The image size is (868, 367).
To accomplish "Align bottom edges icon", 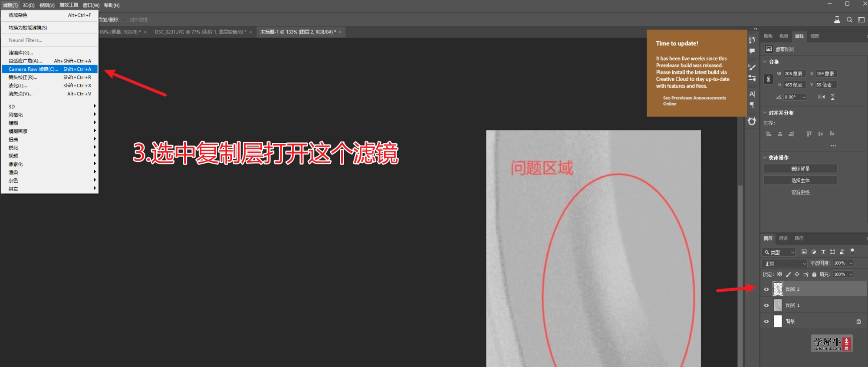I will 832,134.
